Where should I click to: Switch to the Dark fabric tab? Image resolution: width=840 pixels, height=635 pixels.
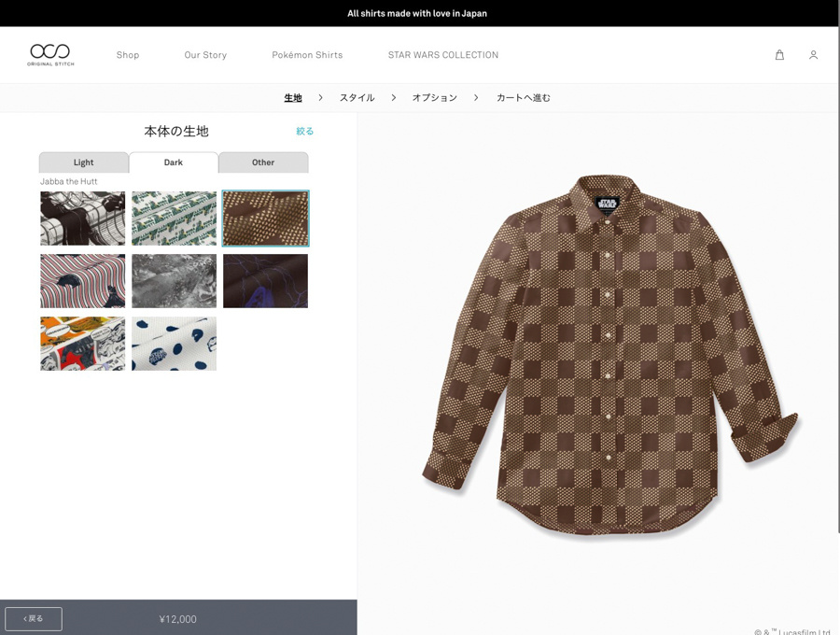tap(174, 162)
